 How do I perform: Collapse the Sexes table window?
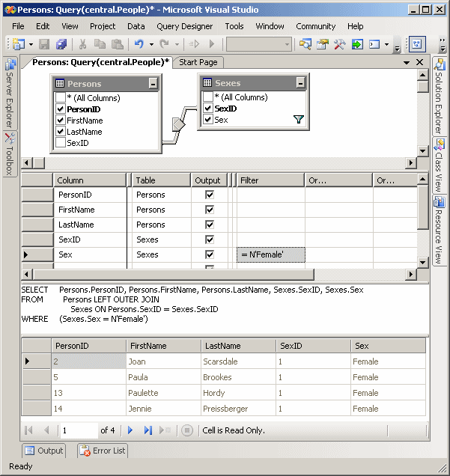[x=300, y=82]
